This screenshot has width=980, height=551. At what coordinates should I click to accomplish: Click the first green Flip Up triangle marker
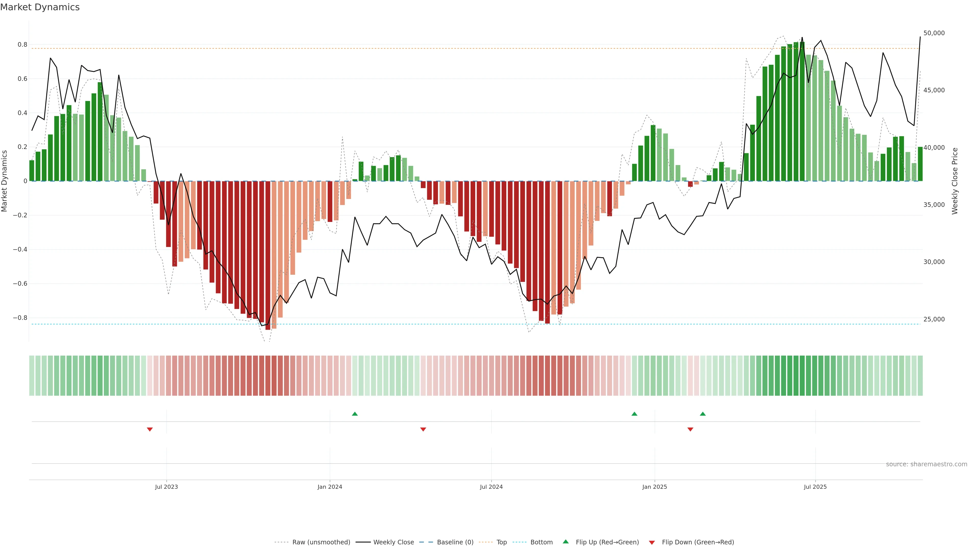[x=354, y=414]
